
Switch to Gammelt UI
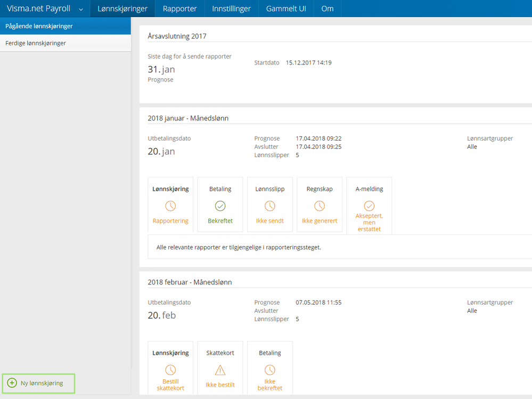tap(286, 9)
